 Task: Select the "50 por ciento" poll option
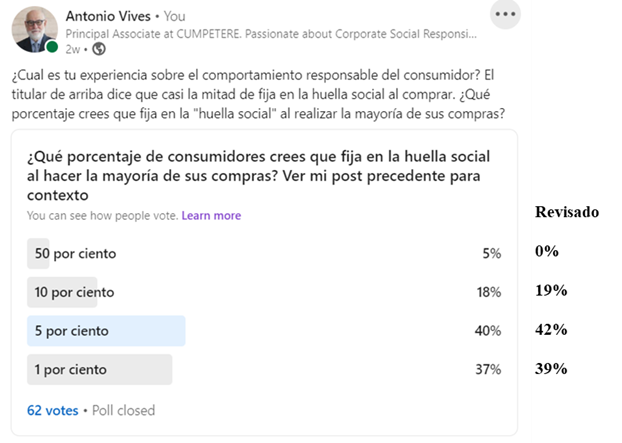pyautogui.click(x=75, y=253)
